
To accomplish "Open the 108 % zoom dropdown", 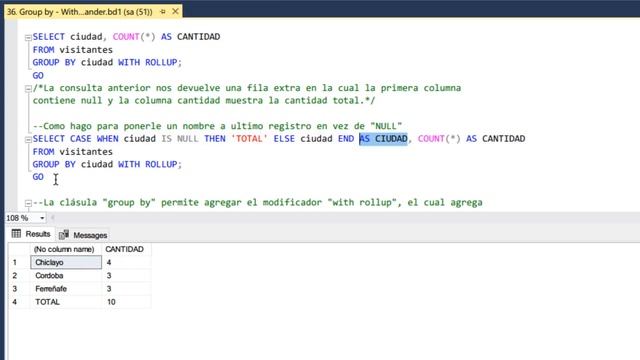I will 42,218.
